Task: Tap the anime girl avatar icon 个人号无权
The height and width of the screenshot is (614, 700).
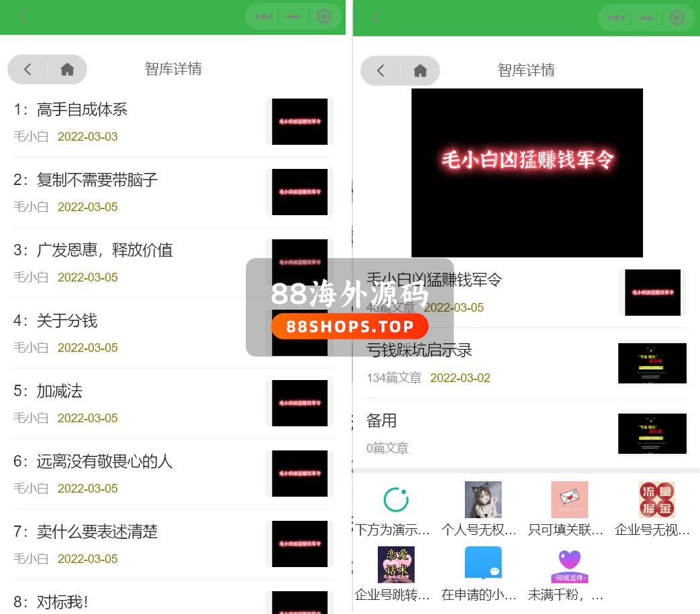Action: coord(483,500)
